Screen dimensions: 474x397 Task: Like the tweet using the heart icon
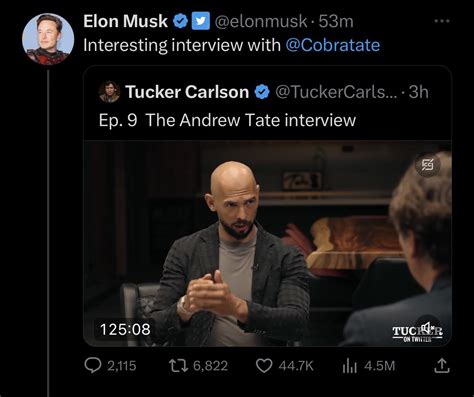tap(264, 366)
